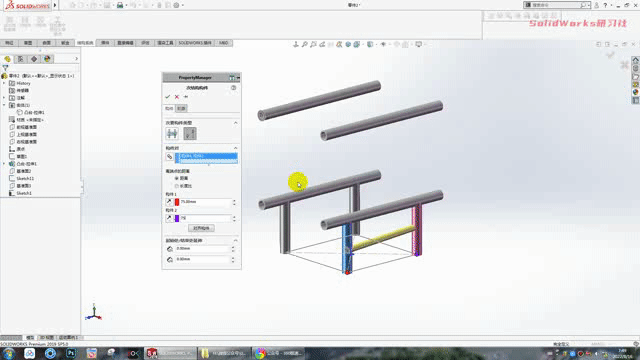Click the arrow icon left of the red Member 1 swatch
Screen dimensions: 640x360
tap(169, 202)
